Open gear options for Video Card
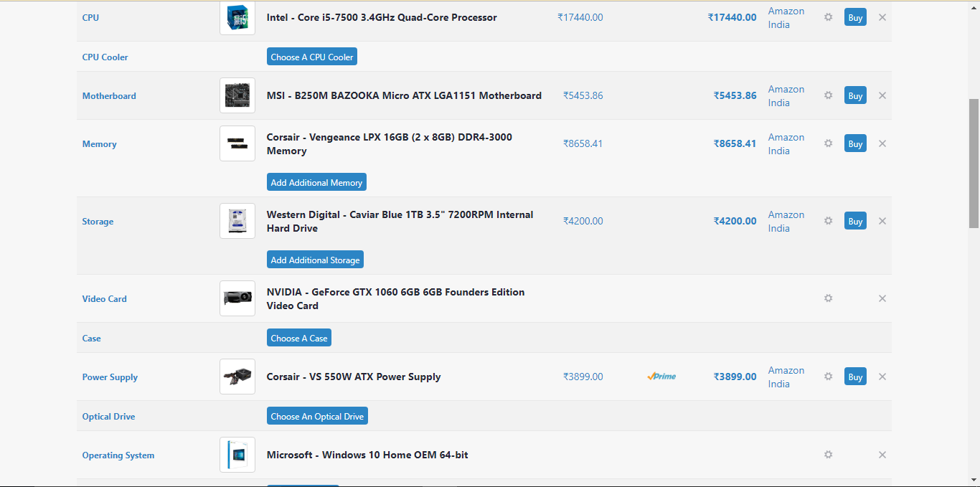This screenshot has width=980, height=487. [828, 298]
